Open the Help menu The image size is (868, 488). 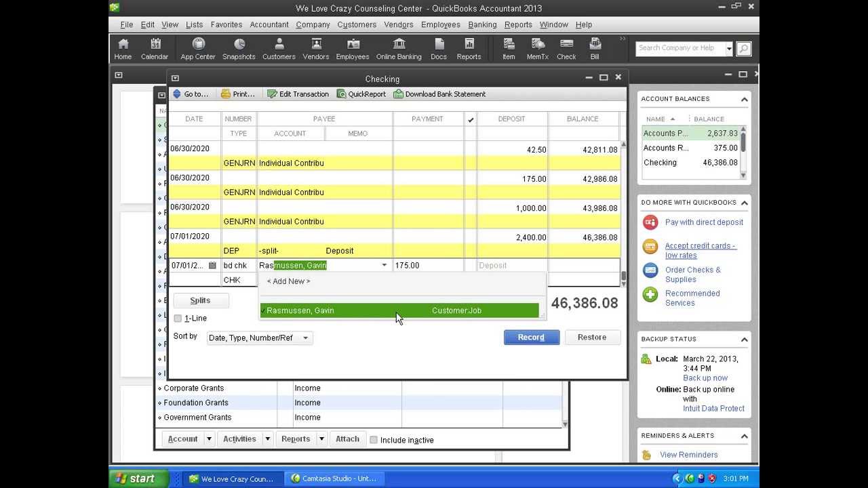pyautogui.click(x=584, y=24)
